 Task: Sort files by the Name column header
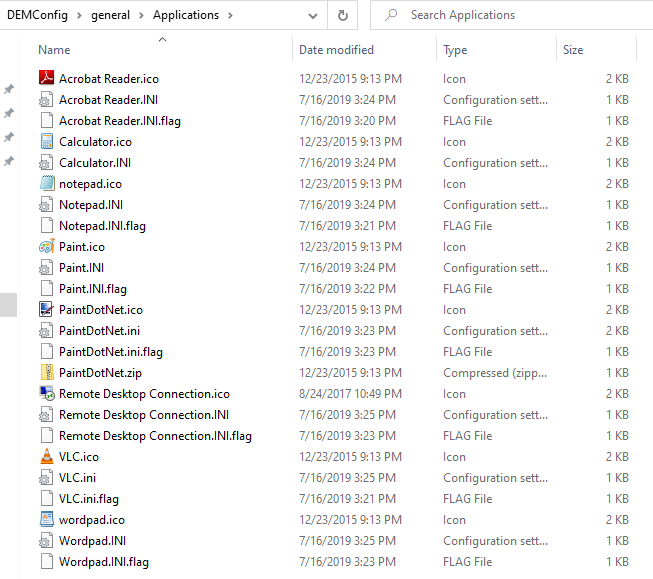(x=54, y=50)
